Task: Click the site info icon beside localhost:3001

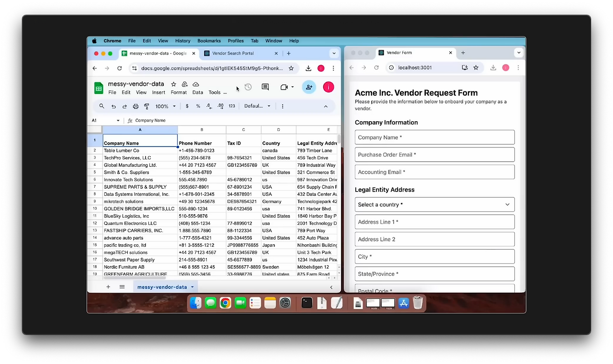Action: (x=391, y=68)
